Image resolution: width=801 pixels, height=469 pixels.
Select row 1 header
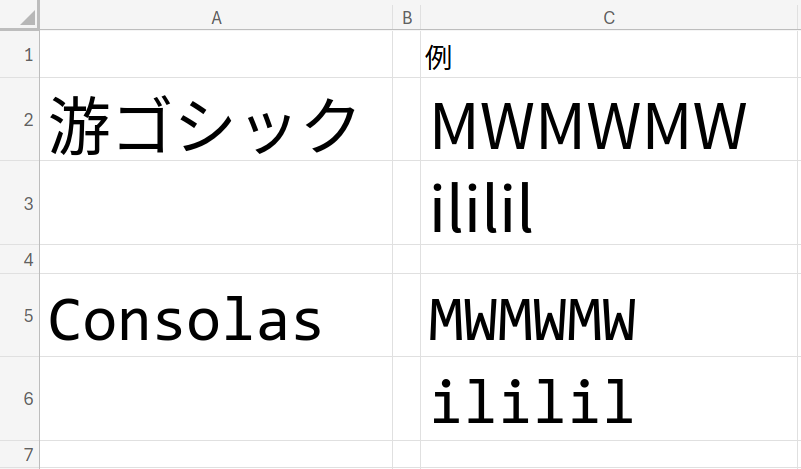[20, 54]
